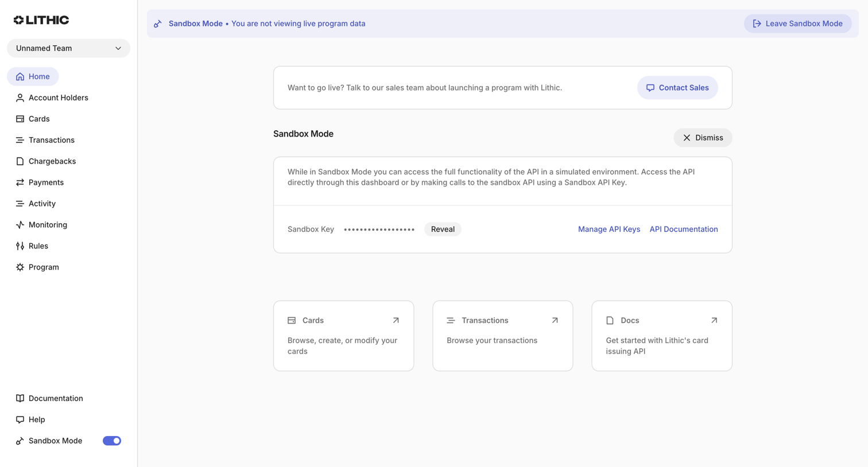Dismiss the Sandbox Mode panel

(x=703, y=138)
